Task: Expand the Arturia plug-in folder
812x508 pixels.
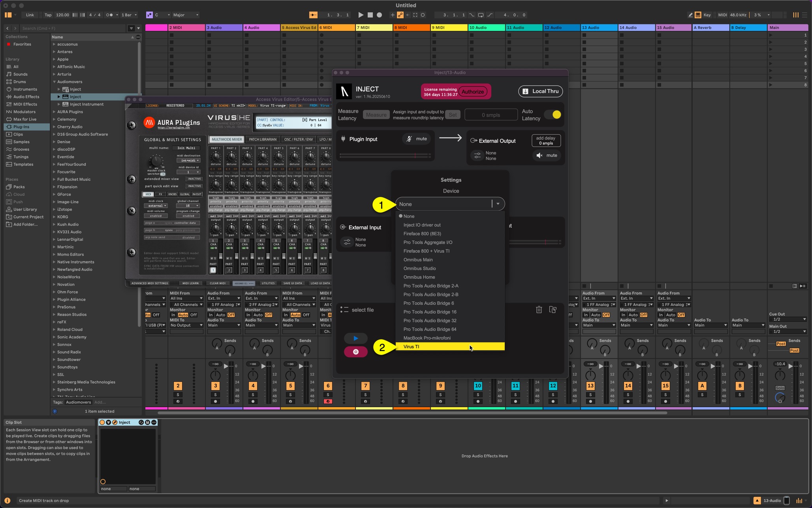Action: pos(54,74)
